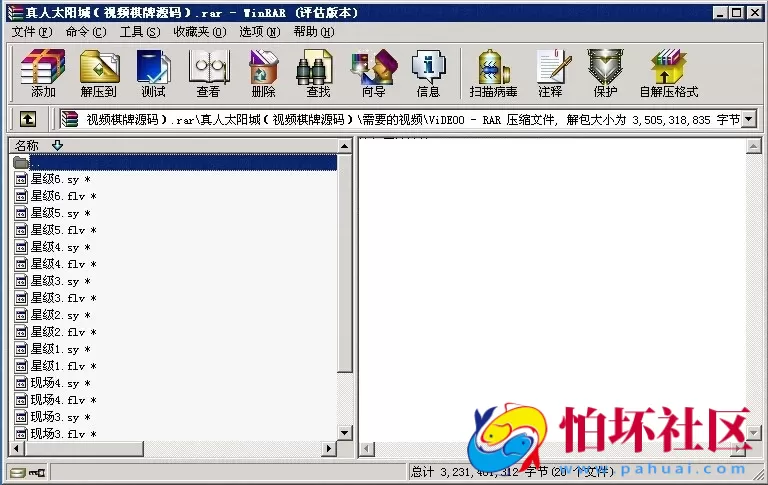Run 扫描病毒 (Virus Scan) icon
Image resolution: width=768 pixels, height=485 pixels.
(x=494, y=72)
